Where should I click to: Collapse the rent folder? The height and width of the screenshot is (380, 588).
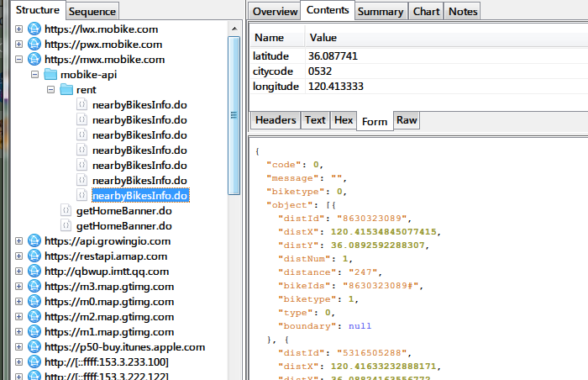(x=51, y=90)
